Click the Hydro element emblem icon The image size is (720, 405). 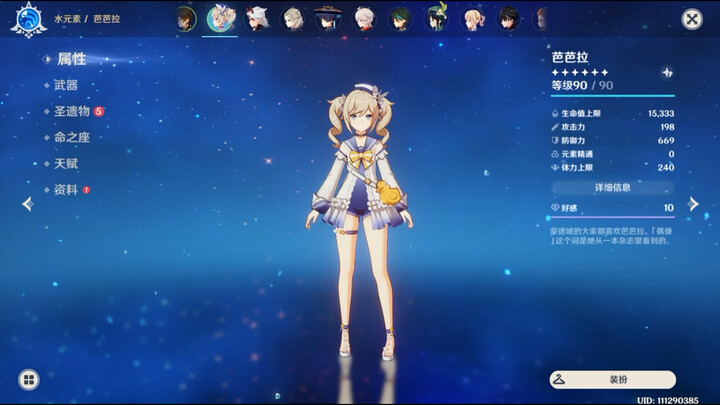pyautogui.click(x=28, y=20)
